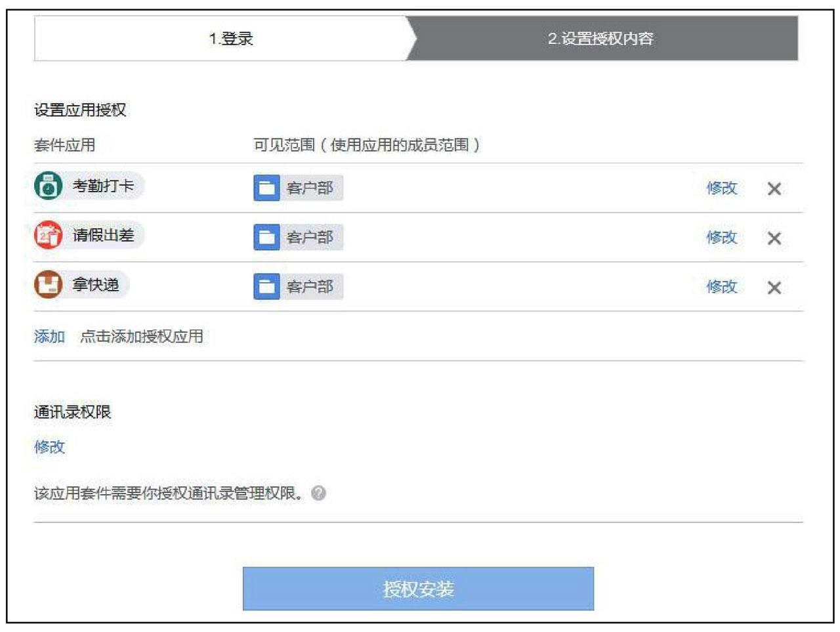840x632 pixels.
Task: Select the 2.设置授权内容 step tab
Action: point(602,39)
